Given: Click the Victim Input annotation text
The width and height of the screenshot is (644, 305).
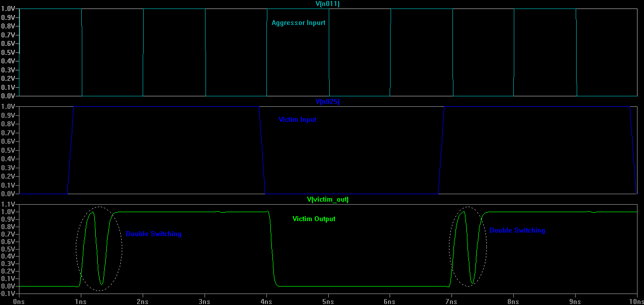Looking at the screenshot, I should pyautogui.click(x=298, y=119).
